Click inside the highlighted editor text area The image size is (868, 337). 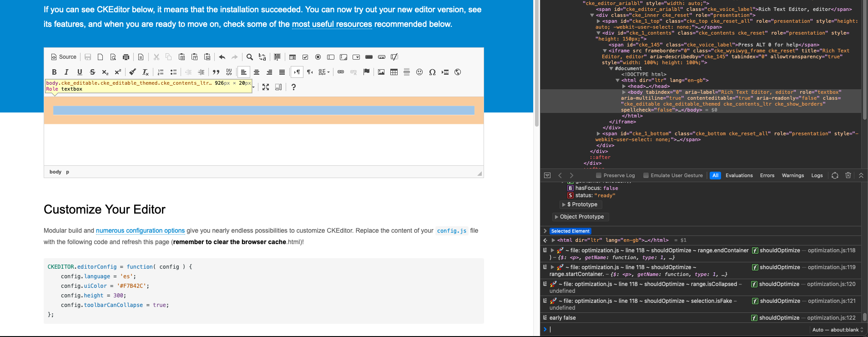[x=264, y=110]
